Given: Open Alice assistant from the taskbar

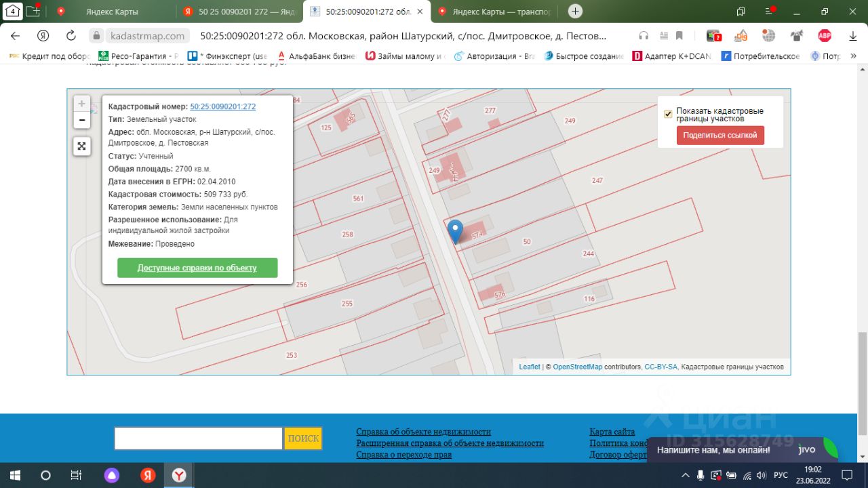Looking at the screenshot, I should pos(111,475).
